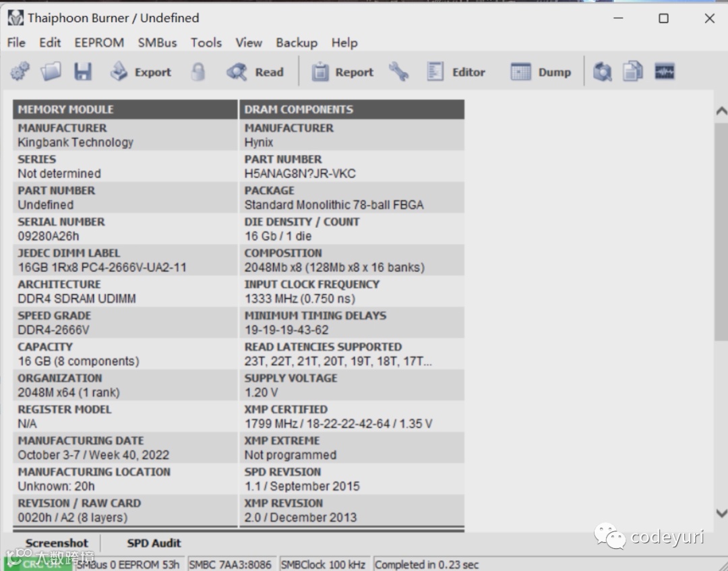The image size is (728, 571).
Task: Select XMP revision 2.0 / December 2013
Action: [301, 517]
